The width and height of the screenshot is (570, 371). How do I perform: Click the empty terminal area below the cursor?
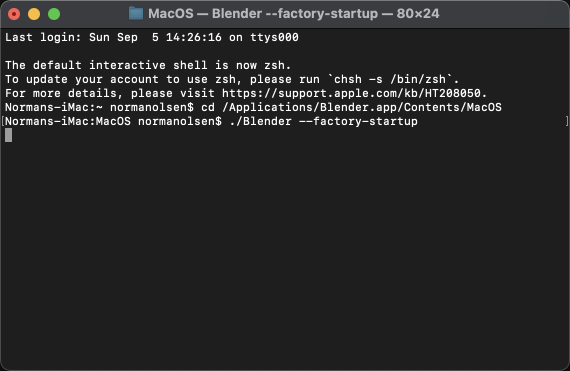(285, 254)
